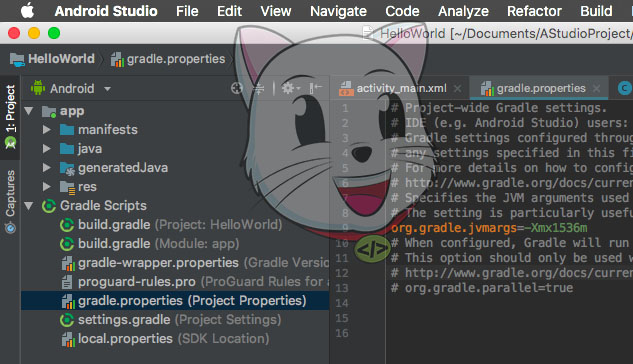Open local.properties (SDK Location)

(173, 339)
